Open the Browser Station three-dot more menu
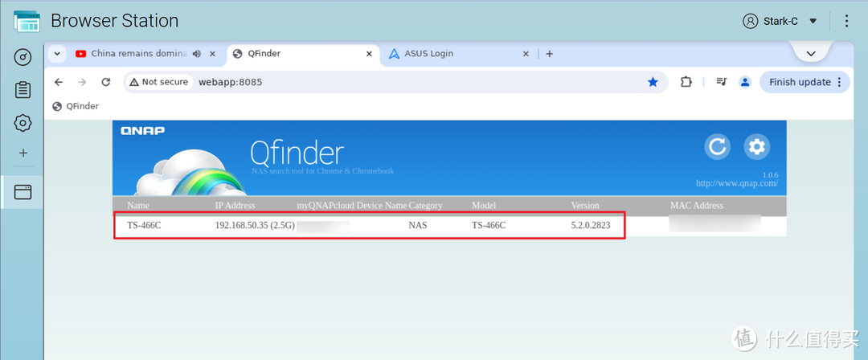The width and height of the screenshot is (868, 360). (x=846, y=21)
